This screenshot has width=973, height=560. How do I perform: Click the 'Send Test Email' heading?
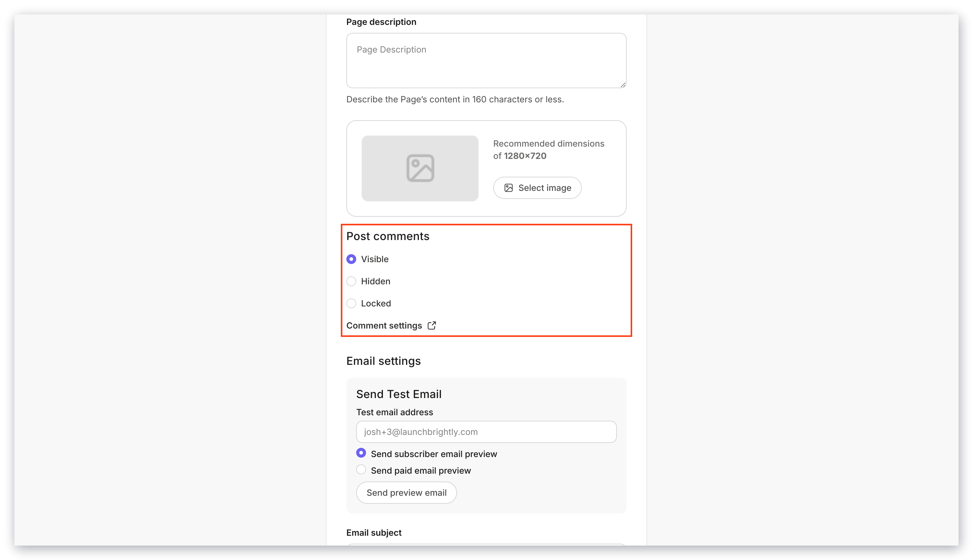point(398,394)
